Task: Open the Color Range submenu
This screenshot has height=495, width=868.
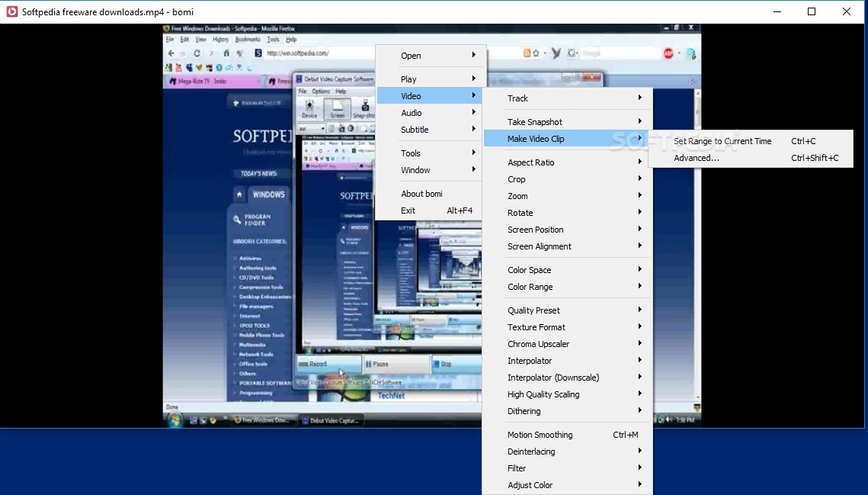Action: 568,287
